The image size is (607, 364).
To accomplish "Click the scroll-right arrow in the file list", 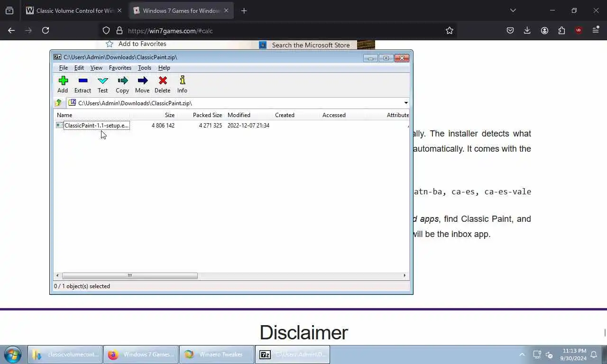I will coord(405,275).
